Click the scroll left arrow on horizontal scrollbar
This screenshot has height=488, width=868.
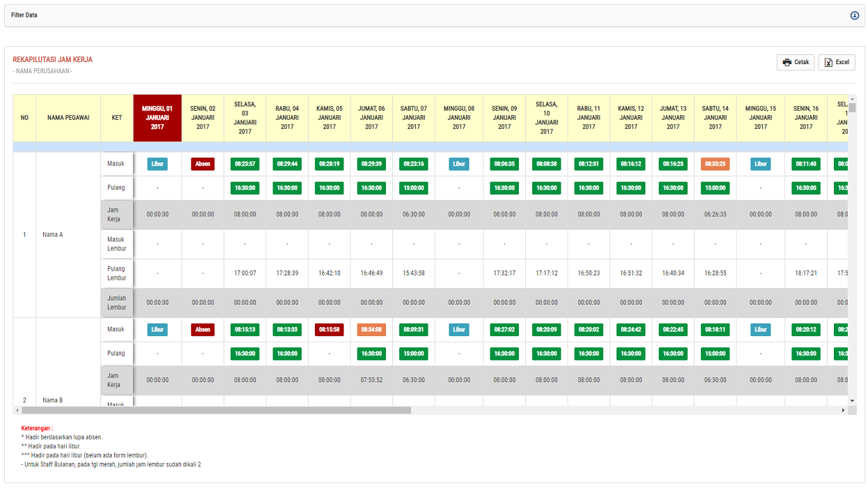click(x=17, y=411)
